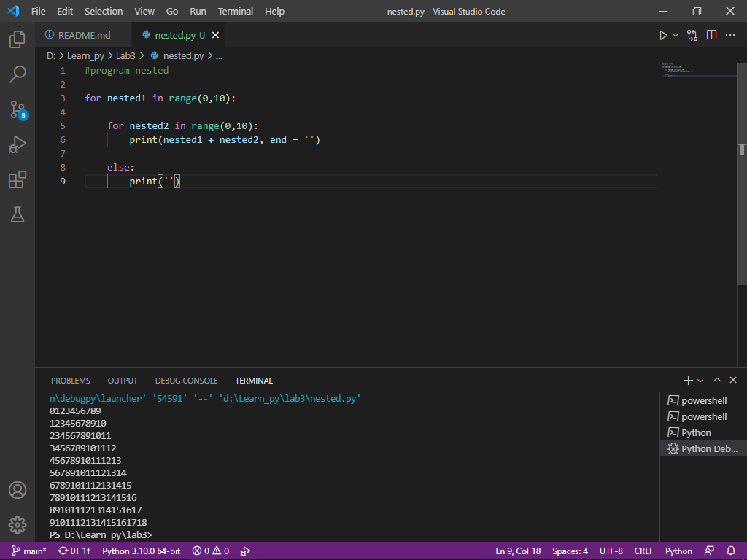Click the main* git branch in the status bar

click(28, 551)
